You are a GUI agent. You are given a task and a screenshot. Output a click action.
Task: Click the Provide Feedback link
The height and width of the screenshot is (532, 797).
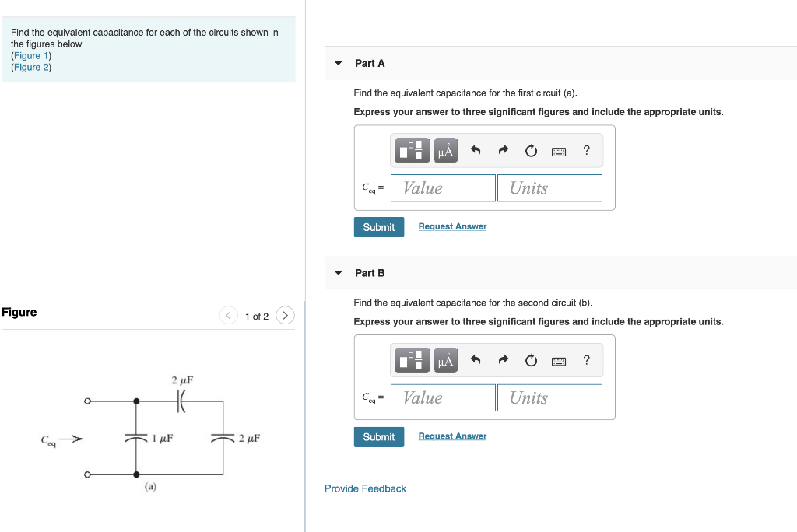click(365, 488)
